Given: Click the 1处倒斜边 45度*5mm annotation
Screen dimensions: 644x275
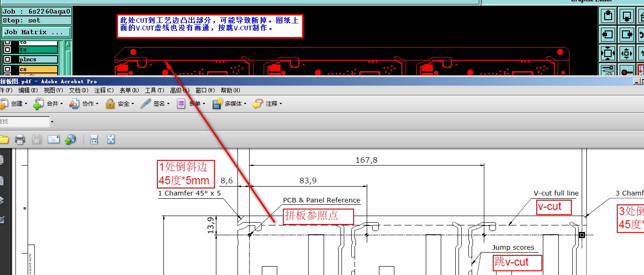Looking at the screenshot, I should tap(186, 174).
